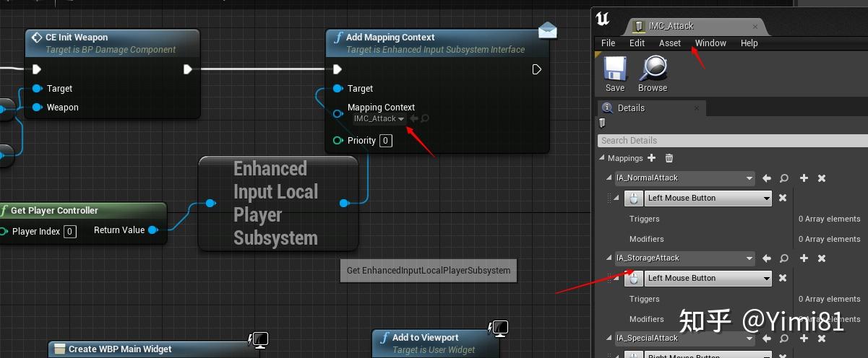Browse to IA_StorageAttack with magnifier icon
868x358 pixels.
[784, 258]
